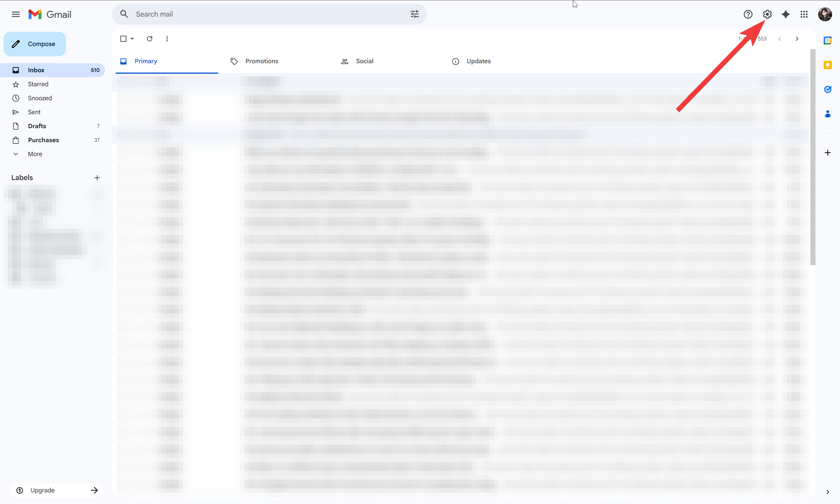Click the vertical scrollbar of mail list
Viewport: 840px width, 504px height.
(x=813, y=156)
